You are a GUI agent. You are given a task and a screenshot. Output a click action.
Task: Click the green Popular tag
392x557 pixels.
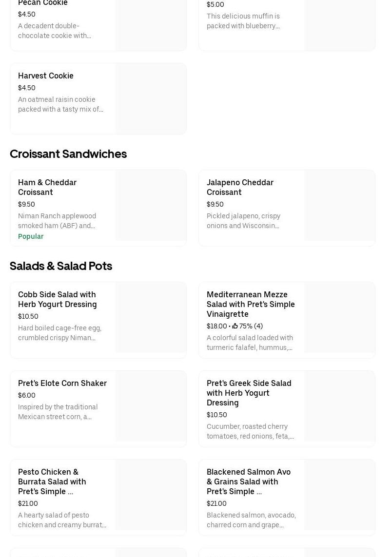point(31,236)
